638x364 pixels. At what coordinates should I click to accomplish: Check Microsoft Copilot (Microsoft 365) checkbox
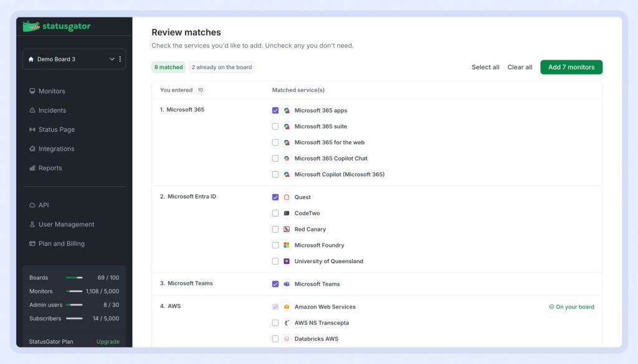(275, 174)
